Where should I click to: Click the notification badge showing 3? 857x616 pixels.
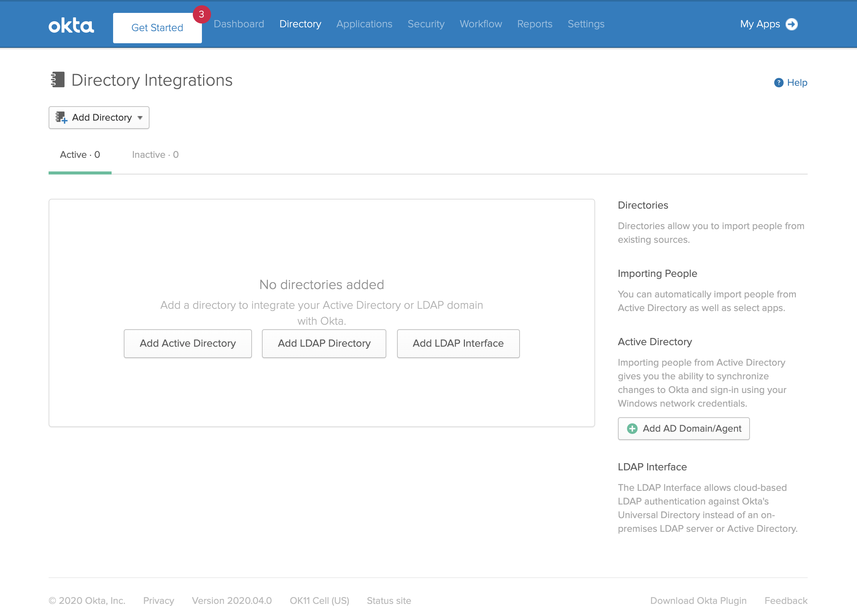coord(202,14)
